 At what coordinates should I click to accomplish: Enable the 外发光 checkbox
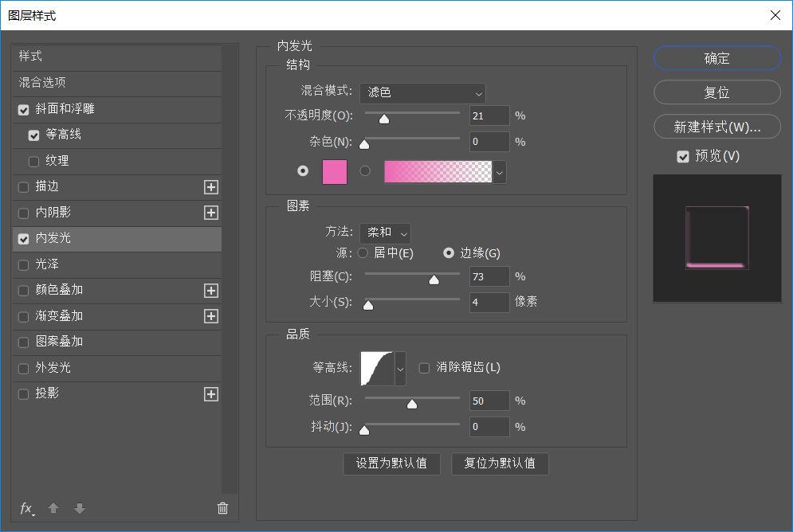click(23, 369)
